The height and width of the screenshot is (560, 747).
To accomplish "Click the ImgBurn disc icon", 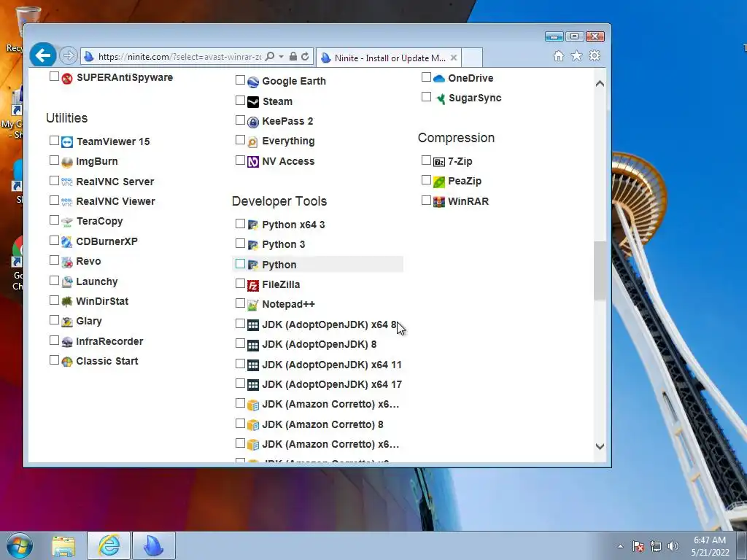I will [x=67, y=162].
